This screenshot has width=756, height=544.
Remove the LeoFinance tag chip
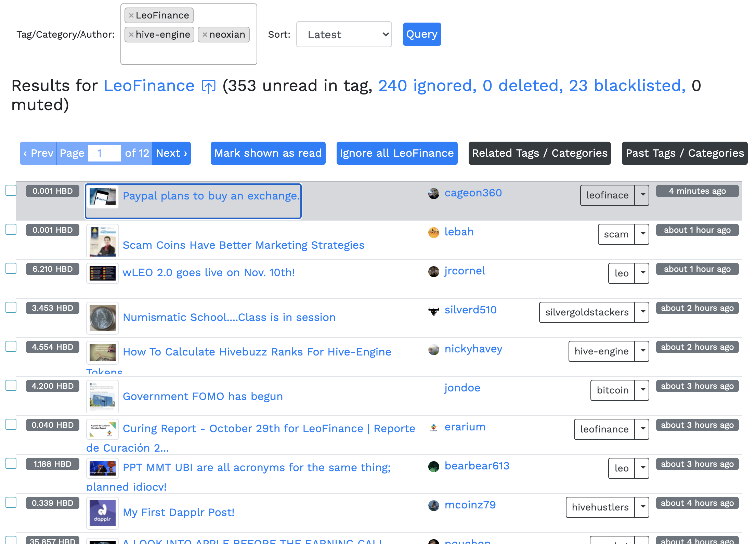tap(131, 15)
